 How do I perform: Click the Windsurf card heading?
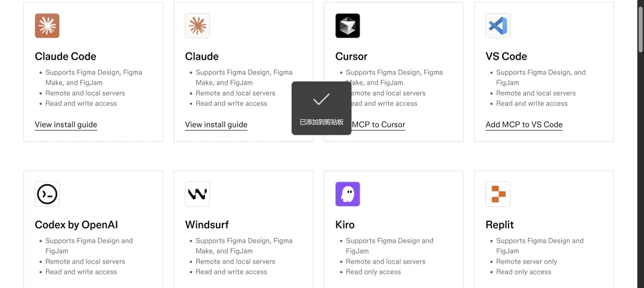[x=207, y=225]
